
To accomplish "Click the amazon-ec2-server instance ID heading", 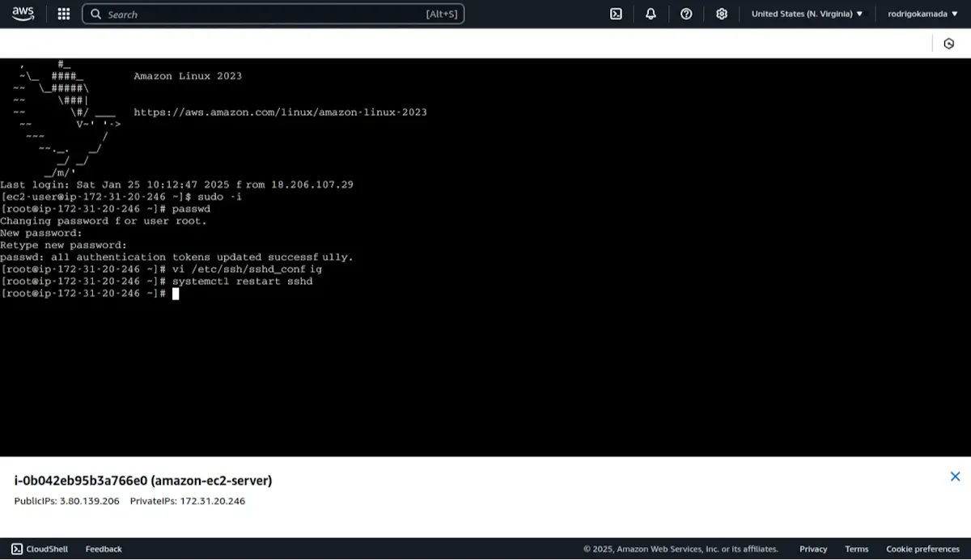I will click(x=143, y=481).
